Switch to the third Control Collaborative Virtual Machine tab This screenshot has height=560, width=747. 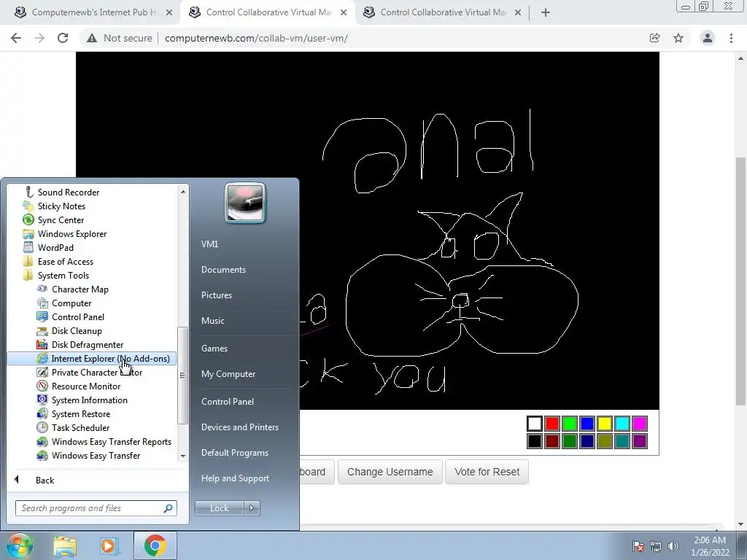point(443,12)
